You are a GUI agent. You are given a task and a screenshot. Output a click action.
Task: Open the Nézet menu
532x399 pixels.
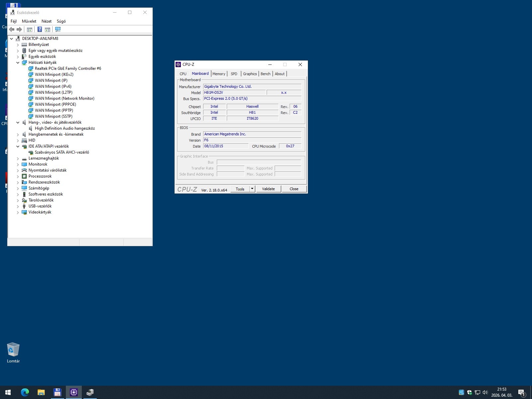(x=47, y=21)
